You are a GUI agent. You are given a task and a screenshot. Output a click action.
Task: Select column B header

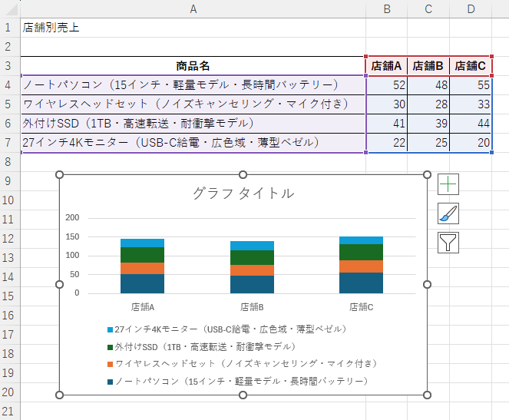pos(387,8)
